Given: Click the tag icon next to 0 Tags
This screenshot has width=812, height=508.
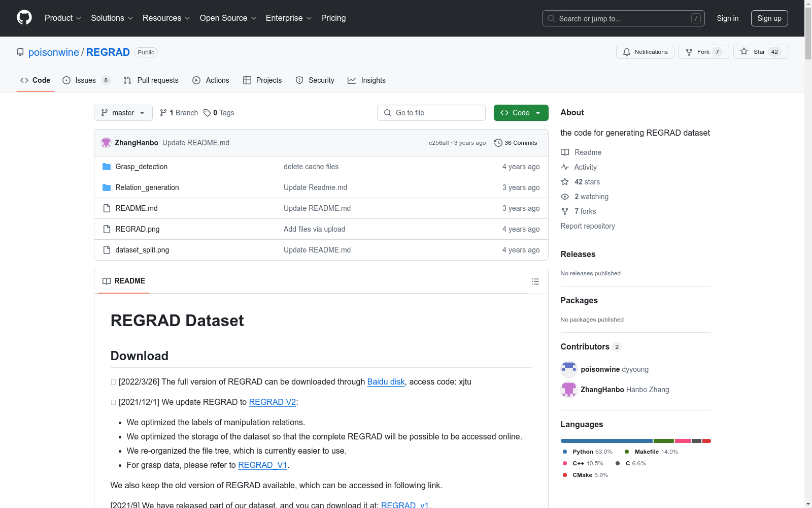Looking at the screenshot, I should [207, 113].
